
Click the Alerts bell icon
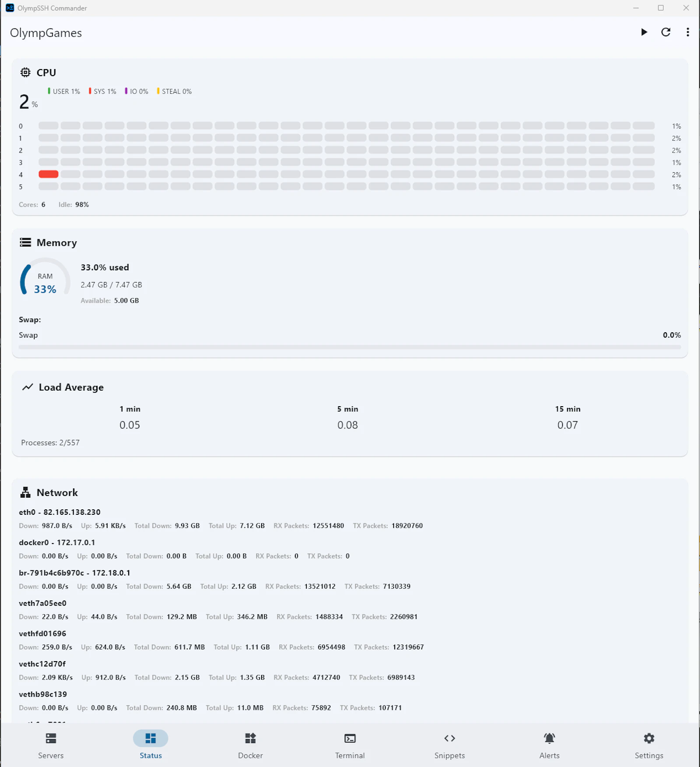coord(549,738)
